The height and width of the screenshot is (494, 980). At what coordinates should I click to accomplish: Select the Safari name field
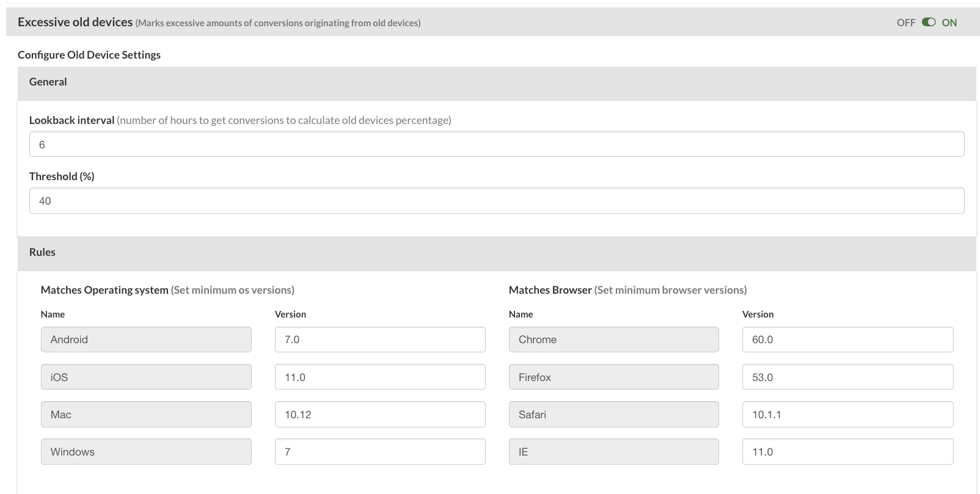tap(614, 415)
